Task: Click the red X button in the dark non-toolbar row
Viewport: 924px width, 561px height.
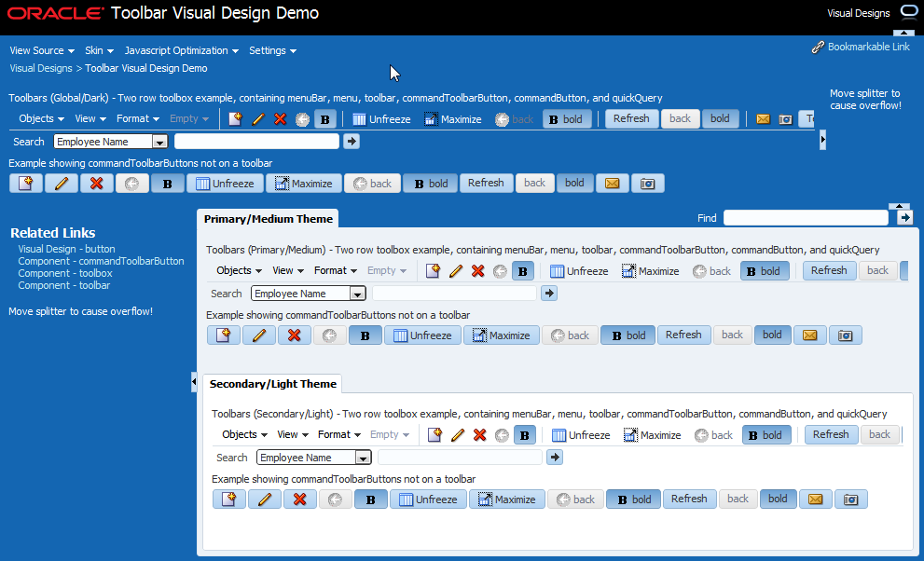Action: pyautogui.click(x=97, y=183)
